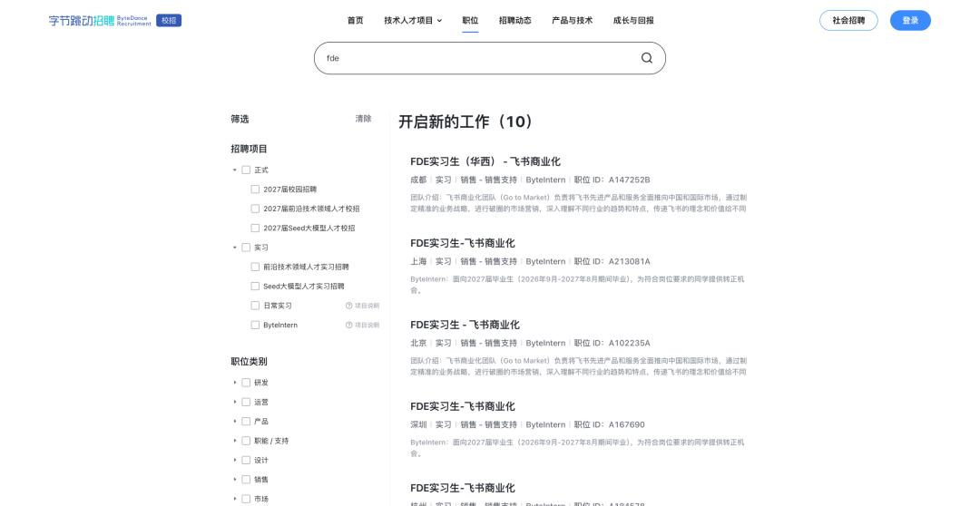Click 成都 location in first job
Screen dimensions: 980x506
click(x=418, y=180)
